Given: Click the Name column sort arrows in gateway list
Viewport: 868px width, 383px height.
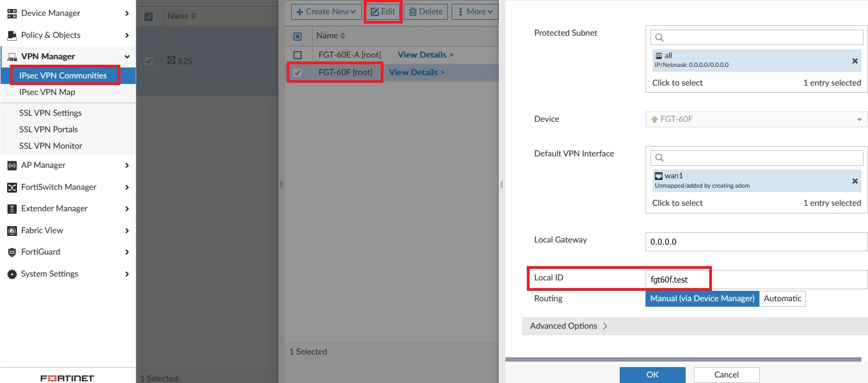Looking at the screenshot, I should (x=343, y=36).
